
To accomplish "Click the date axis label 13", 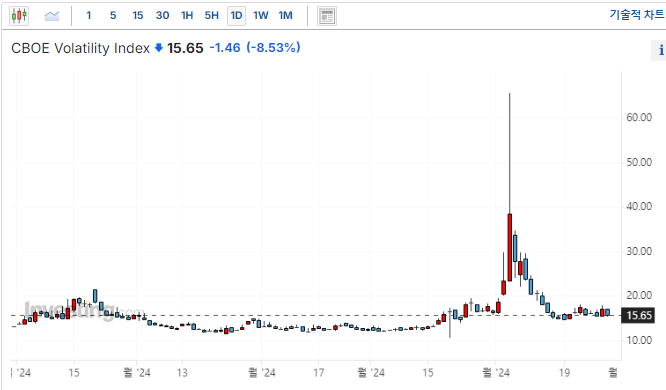I will [x=182, y=373].
